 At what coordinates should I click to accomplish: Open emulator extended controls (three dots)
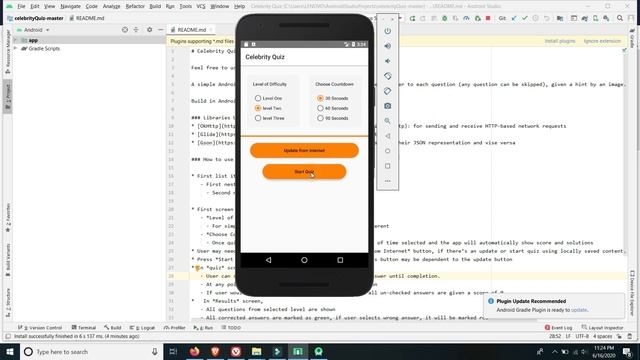pos(387,181)
